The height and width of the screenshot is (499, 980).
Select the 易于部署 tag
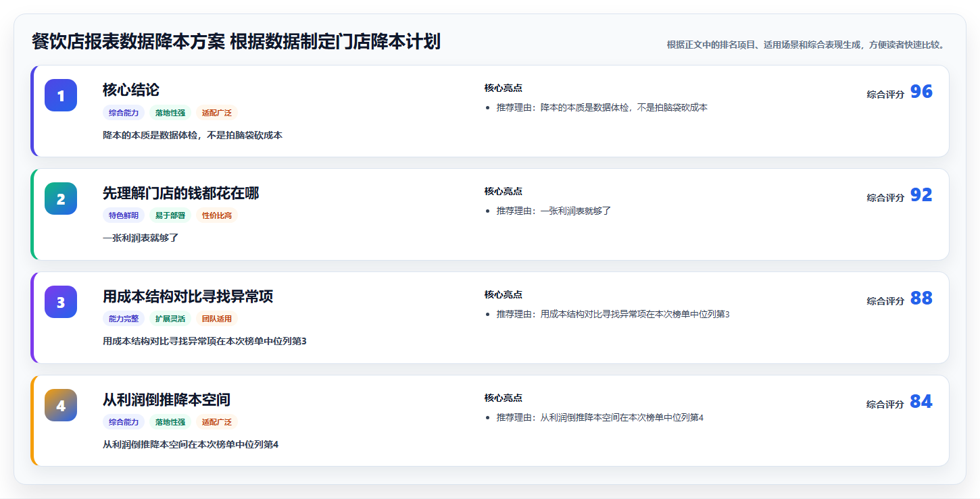pyautogui.click(x=170, y=215)
